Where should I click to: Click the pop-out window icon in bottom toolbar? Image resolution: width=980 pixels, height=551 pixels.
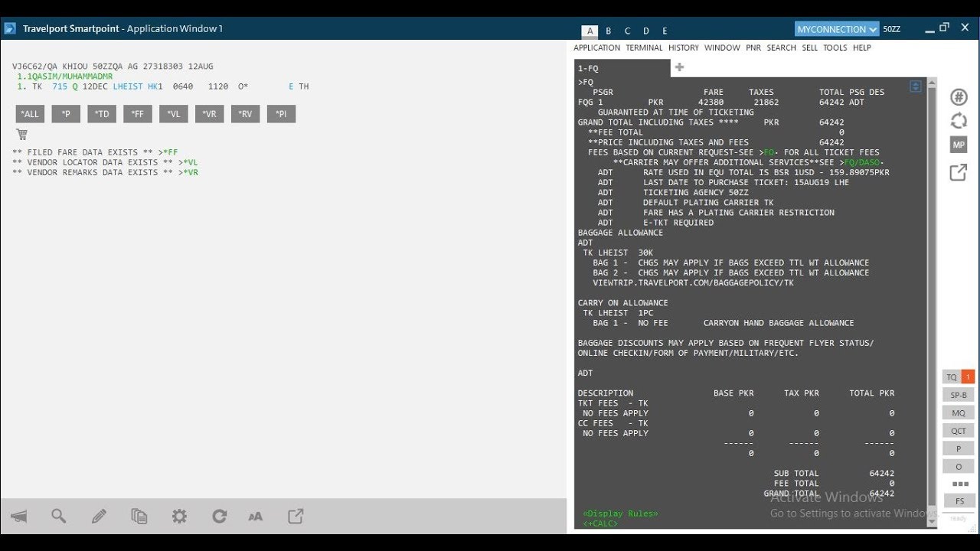(x=296, y=517)
